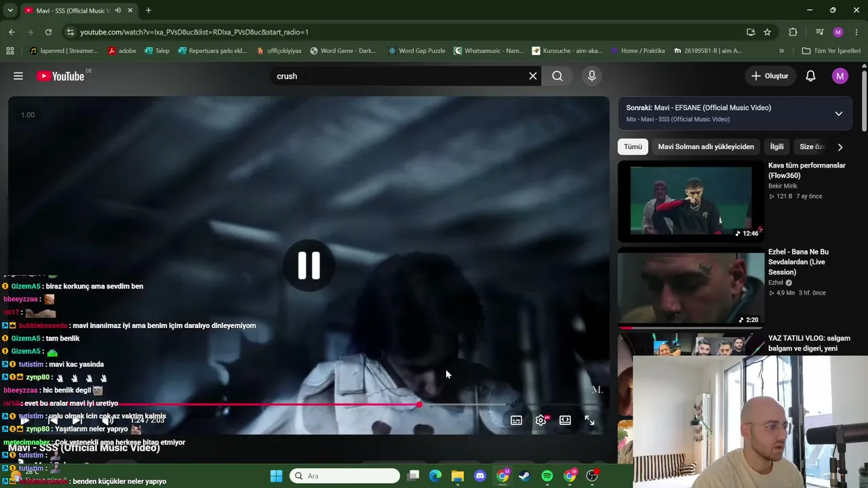Open the browser media controls button
This screenshot has width=868, height=488.
click(x=820, y=32)
